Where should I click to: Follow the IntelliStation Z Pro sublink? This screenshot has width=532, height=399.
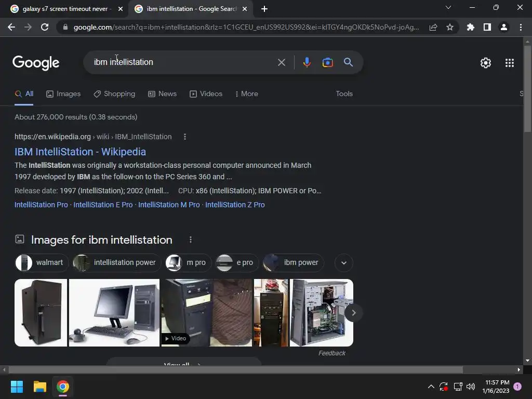click(x=235, y=205)
